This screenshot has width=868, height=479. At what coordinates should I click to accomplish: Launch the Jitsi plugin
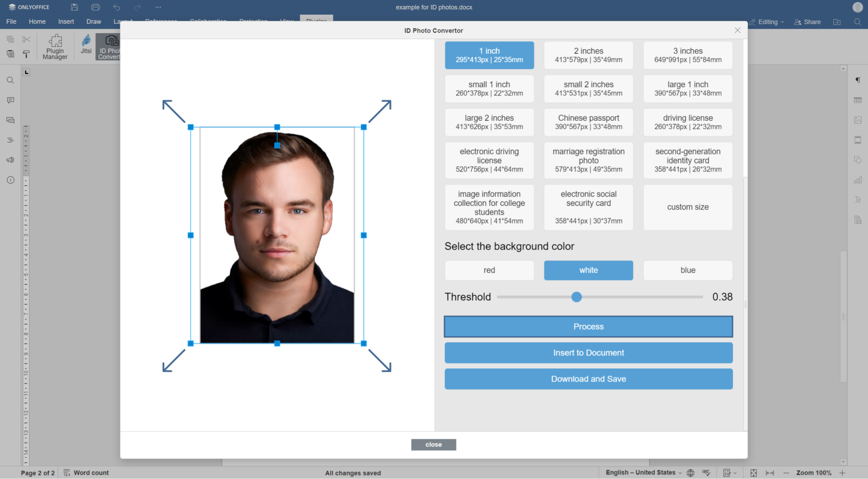(x=85, y=46)
